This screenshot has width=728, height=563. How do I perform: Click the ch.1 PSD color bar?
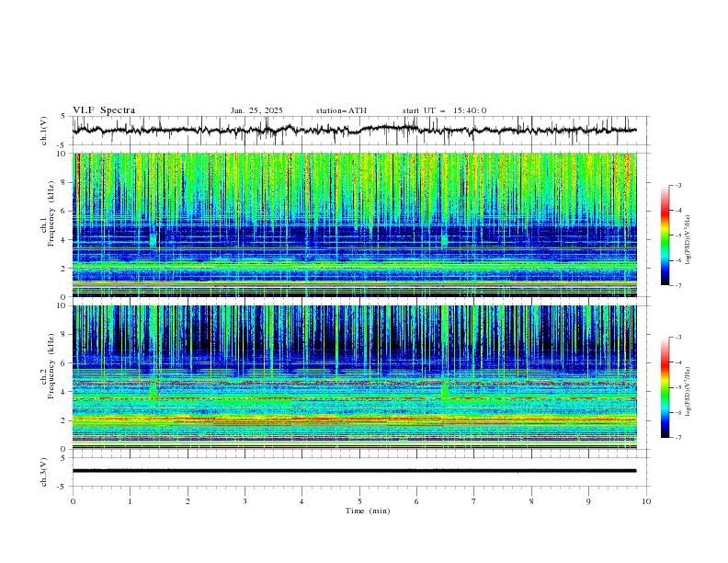665,236
